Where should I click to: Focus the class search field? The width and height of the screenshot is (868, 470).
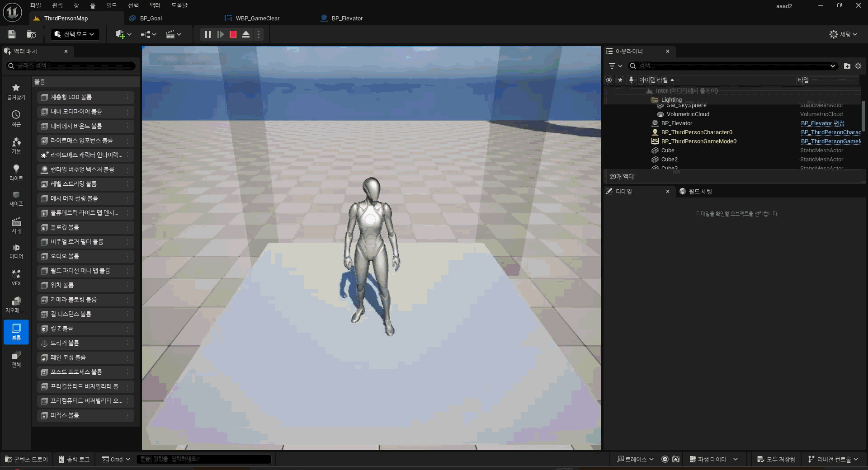(71, 66)
